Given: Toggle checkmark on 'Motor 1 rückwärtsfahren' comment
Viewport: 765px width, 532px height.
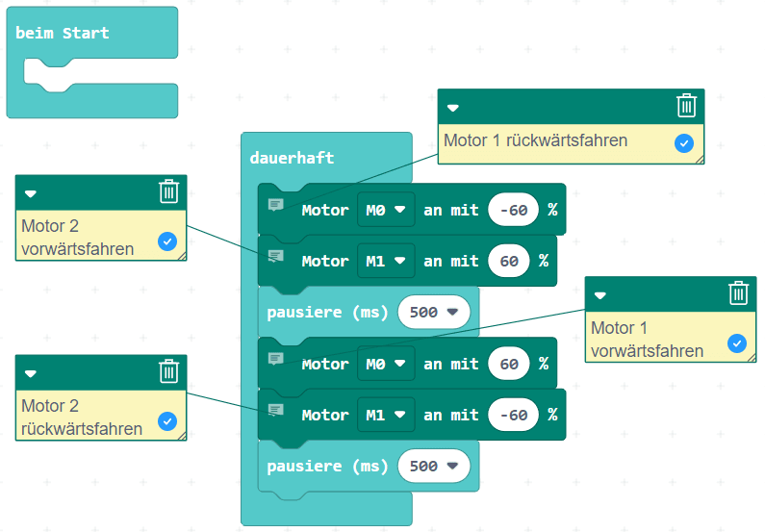Looking at the screenshot, I should point(684,143).
